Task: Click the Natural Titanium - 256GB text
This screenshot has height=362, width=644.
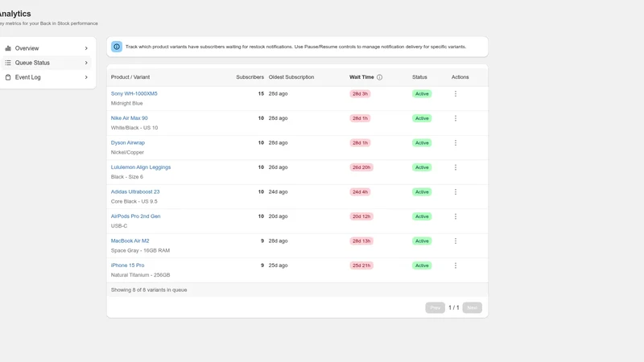Action: (140, 275)
